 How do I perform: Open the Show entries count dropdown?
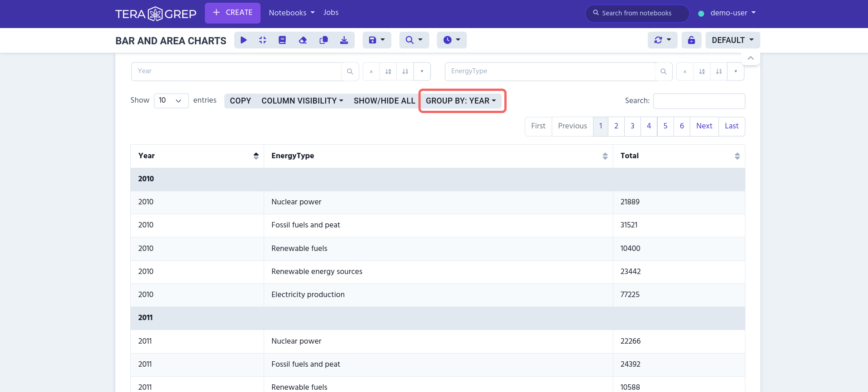pyautogui.click(x=171, y=101)
